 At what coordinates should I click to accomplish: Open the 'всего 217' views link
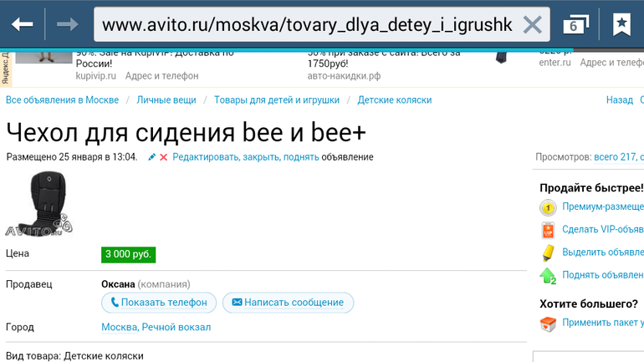(616, 157)
